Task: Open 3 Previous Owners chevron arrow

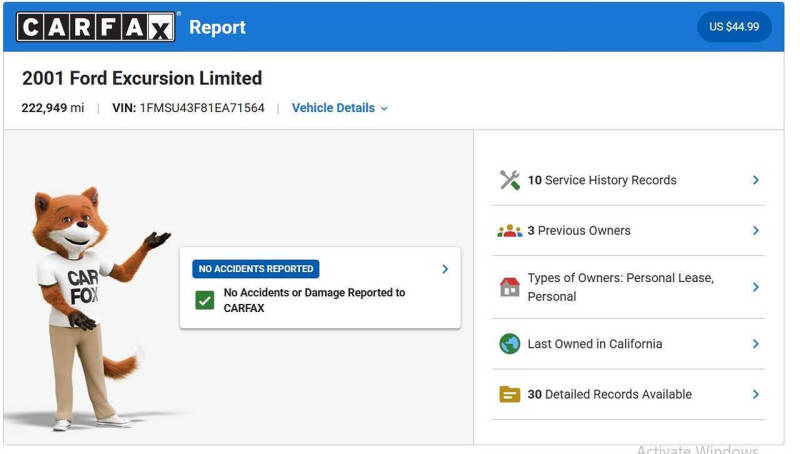Action: [x=756, y=231]
